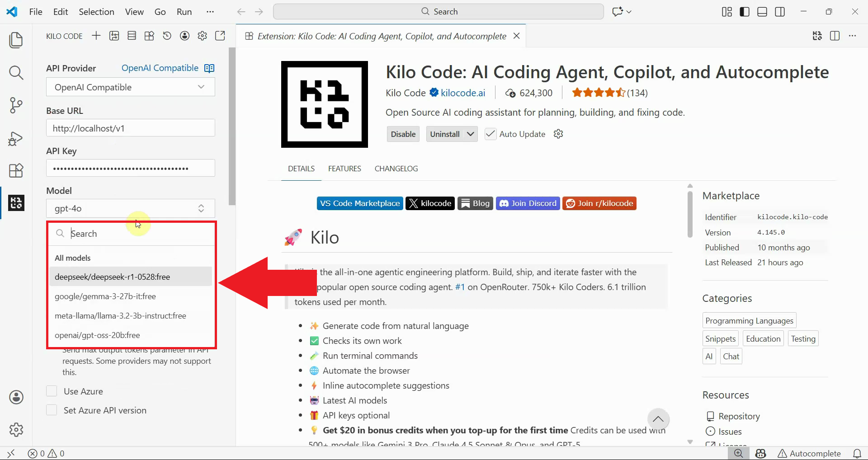Open Kilo Code history icon
Image resolution: width=868 pixels, height=460 pixels.
167,36
